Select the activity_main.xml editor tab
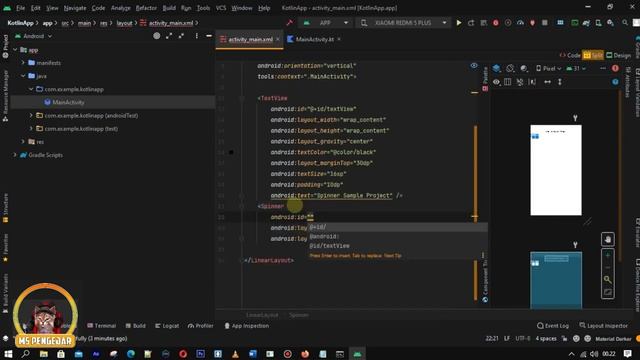 point(250,39)
